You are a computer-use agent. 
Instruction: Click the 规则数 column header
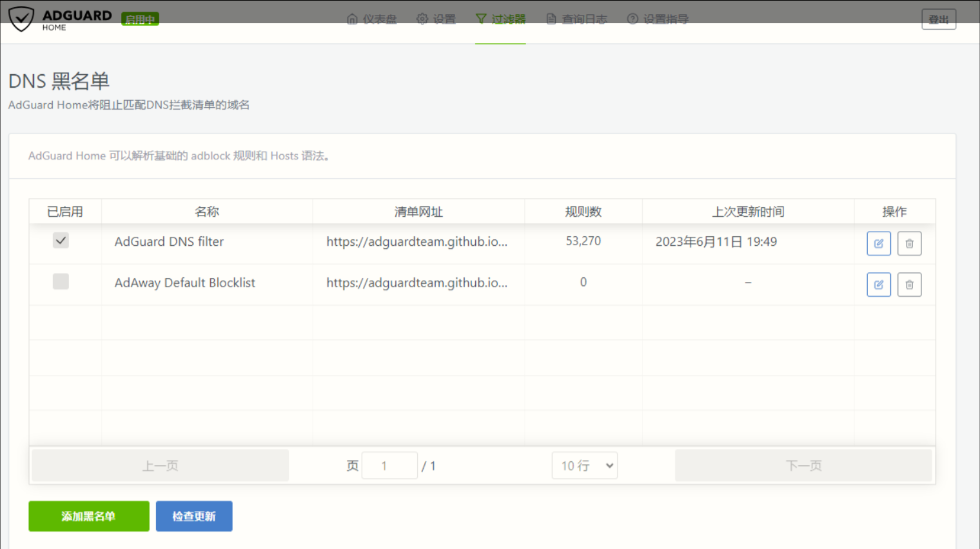tap(583, 212)
